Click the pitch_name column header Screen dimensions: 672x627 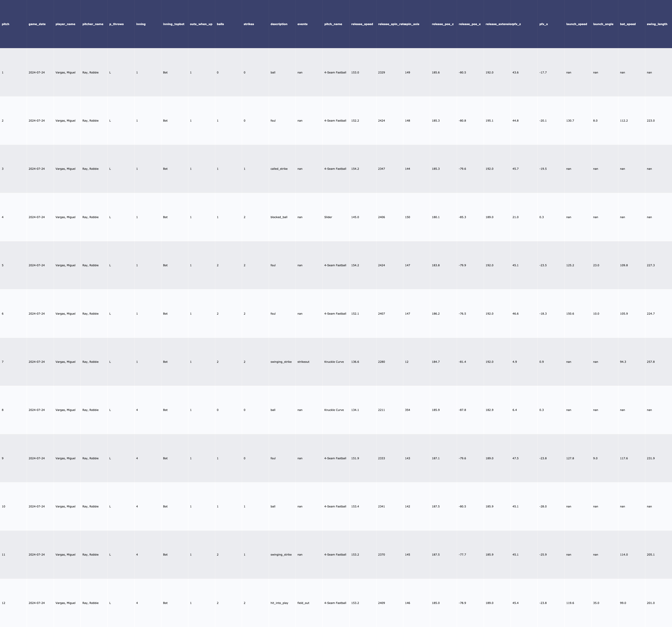[333, 24]
